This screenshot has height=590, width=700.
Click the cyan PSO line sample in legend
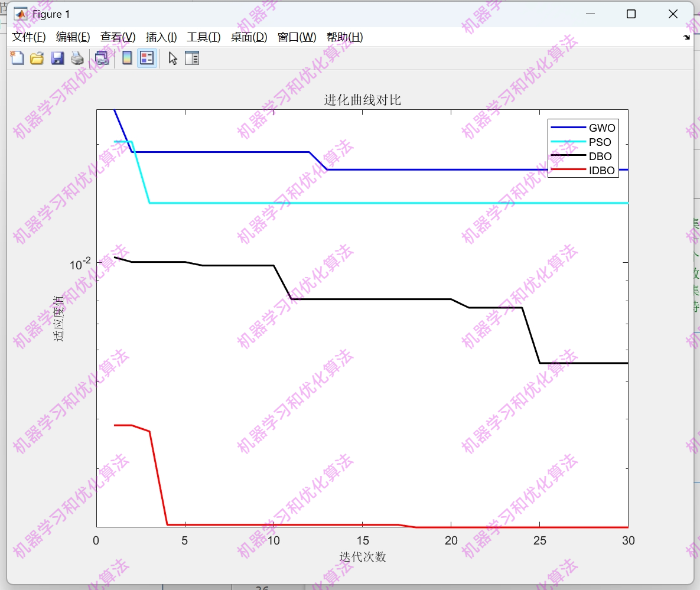[x=568, y=142]
